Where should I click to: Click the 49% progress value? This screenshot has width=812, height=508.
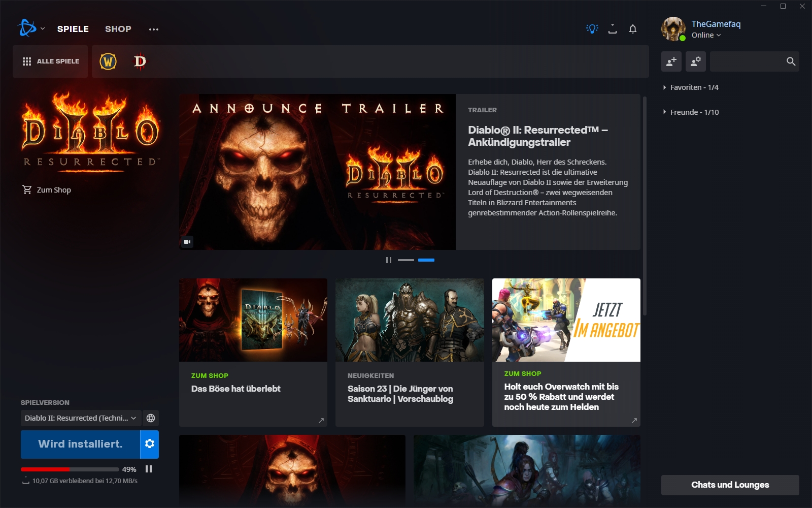[x=129, y=469]
